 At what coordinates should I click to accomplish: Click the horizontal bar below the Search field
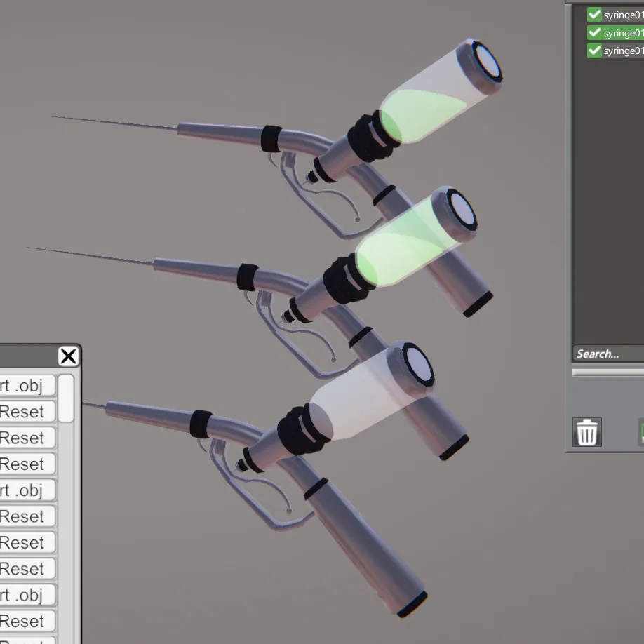coord(608,372)
